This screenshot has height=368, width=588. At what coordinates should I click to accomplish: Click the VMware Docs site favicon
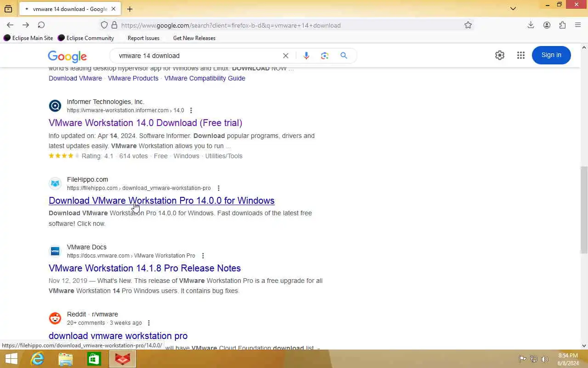tap(55, 251)
